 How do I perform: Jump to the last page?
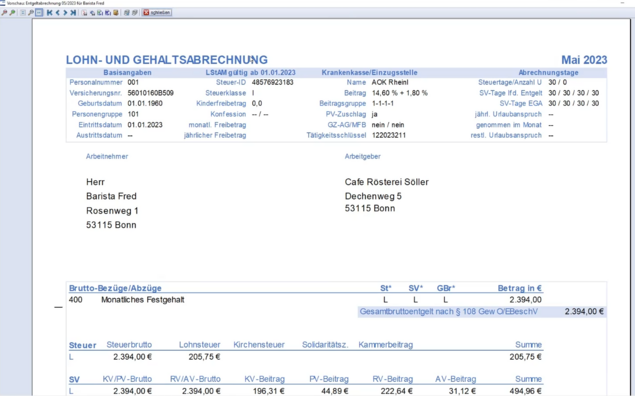pos(73,13)
